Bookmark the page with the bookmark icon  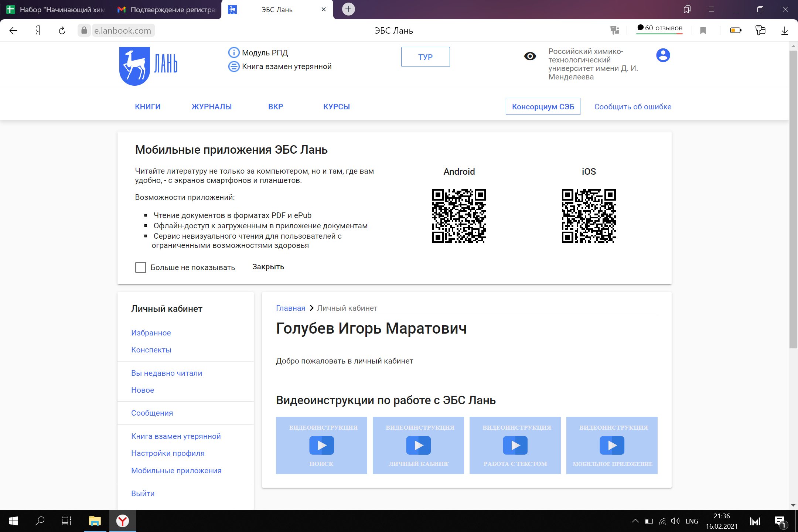point(703,31)
